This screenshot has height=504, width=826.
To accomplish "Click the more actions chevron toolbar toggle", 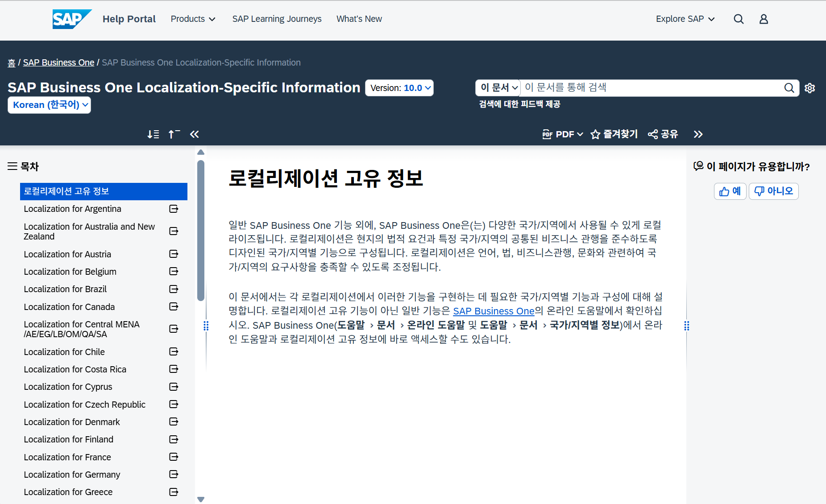I will pos(698,134).
